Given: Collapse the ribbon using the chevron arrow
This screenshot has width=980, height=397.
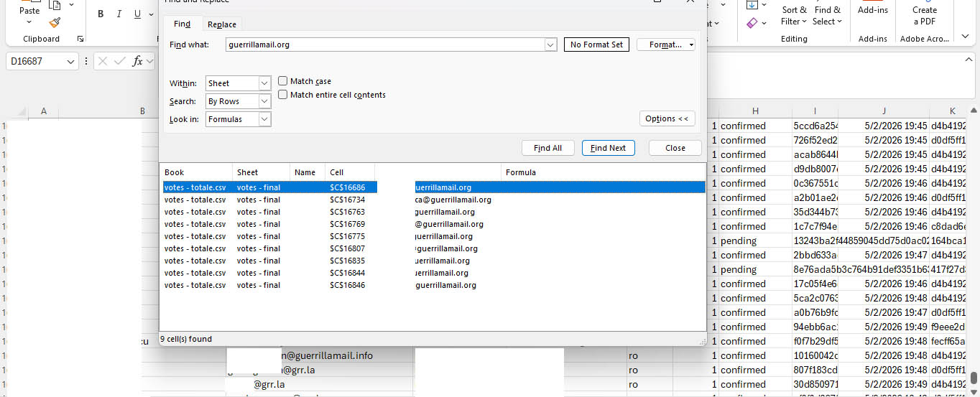Looking at the screenshot, I should (x=965, y=37).
